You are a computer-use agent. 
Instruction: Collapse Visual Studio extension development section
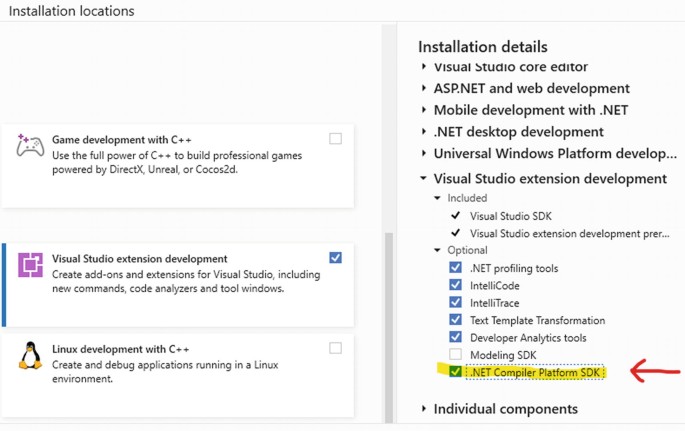[x=423, y=178]
